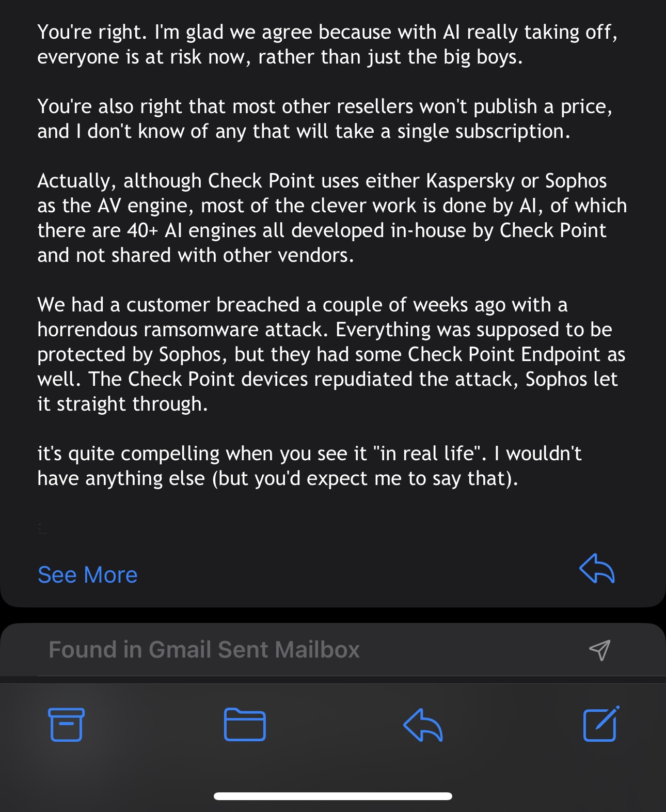Viewport: 666px width, 812px height.
Task: Open the compose new message icon
Action: [x=600, y=724]
